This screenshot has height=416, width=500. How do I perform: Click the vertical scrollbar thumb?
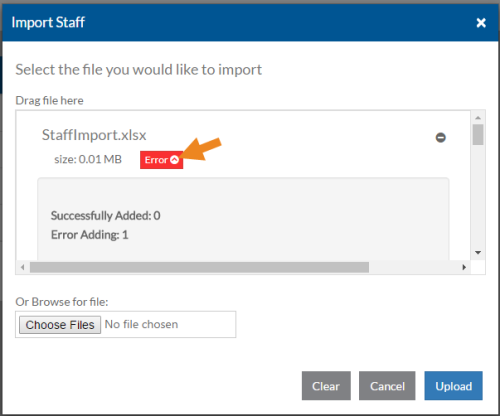pyautogui.click(x=478, y=135)
